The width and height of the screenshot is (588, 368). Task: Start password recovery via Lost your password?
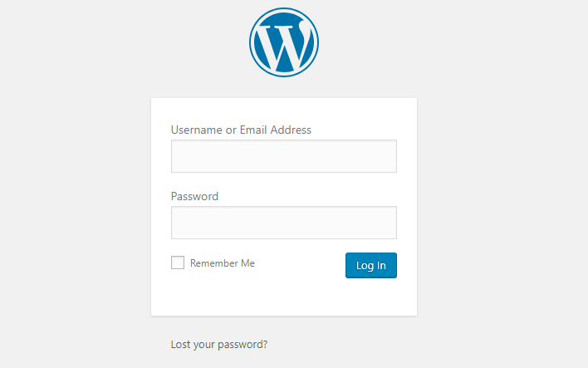tap(219, 345)
